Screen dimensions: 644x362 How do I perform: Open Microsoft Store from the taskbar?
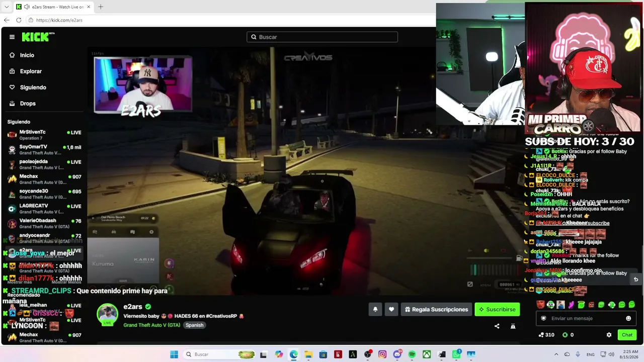(324, 354)
